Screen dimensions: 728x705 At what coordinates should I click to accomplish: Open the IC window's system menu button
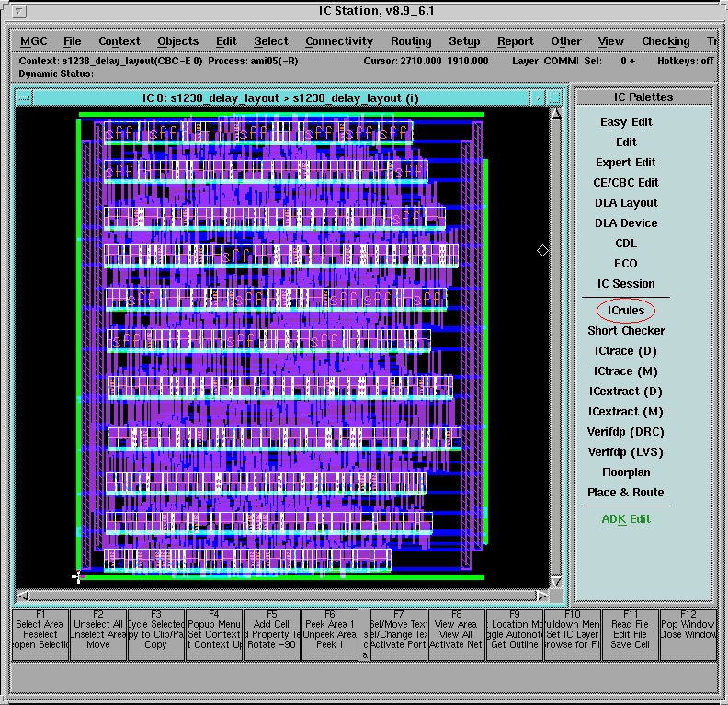pos(23,97)
